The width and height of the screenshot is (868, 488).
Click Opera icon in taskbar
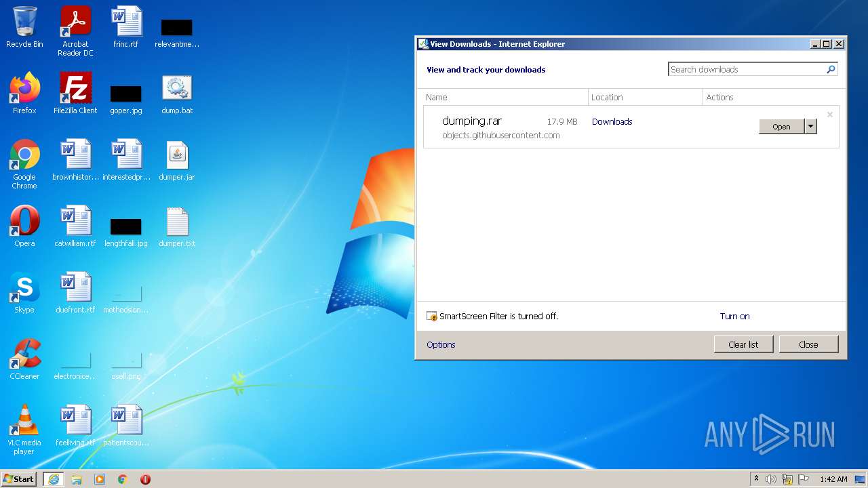coord(145,479)
